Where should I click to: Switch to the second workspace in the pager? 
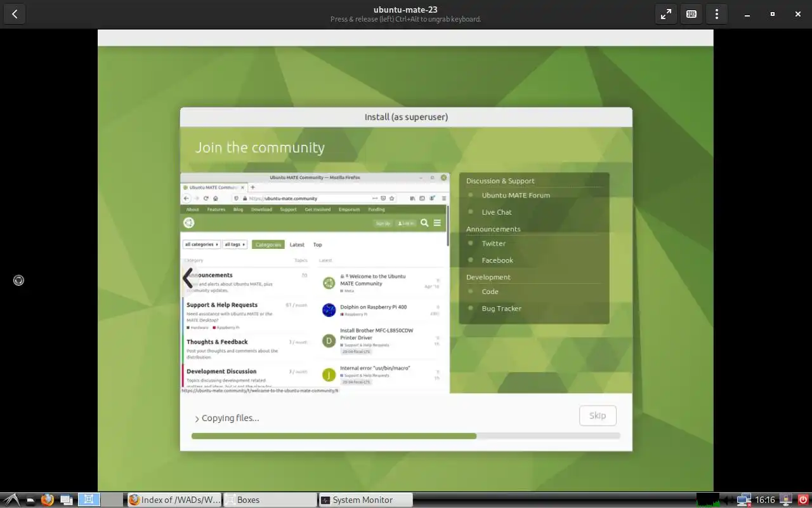click(x=112, y=500)
